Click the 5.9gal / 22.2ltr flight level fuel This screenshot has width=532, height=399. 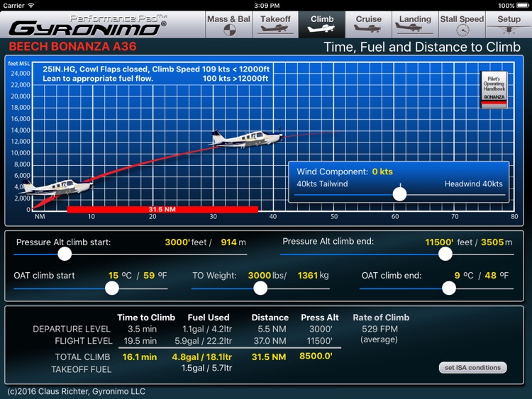pyautogui.click(x=204, y=341)
